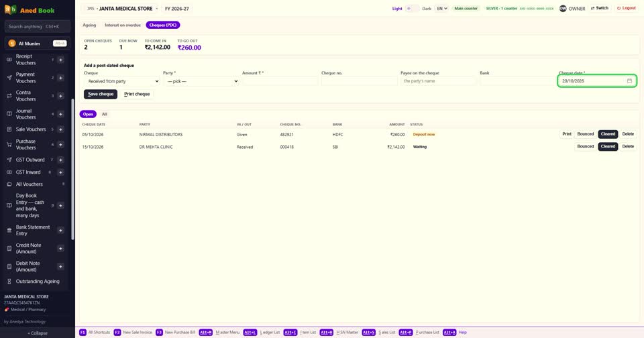Image resolution: width=644 pixels, height=338 pixels.
Task: Click the Aned Book logo icon
Action: tap(10, 10)
